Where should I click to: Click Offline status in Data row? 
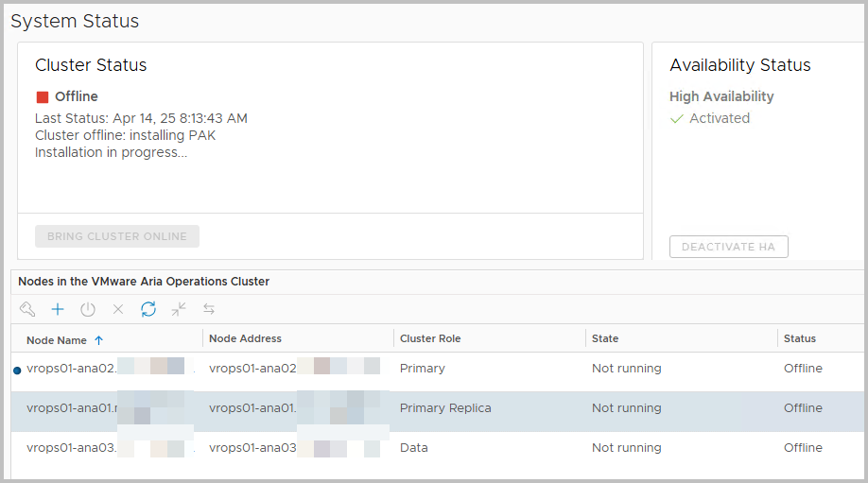point(803,448)
